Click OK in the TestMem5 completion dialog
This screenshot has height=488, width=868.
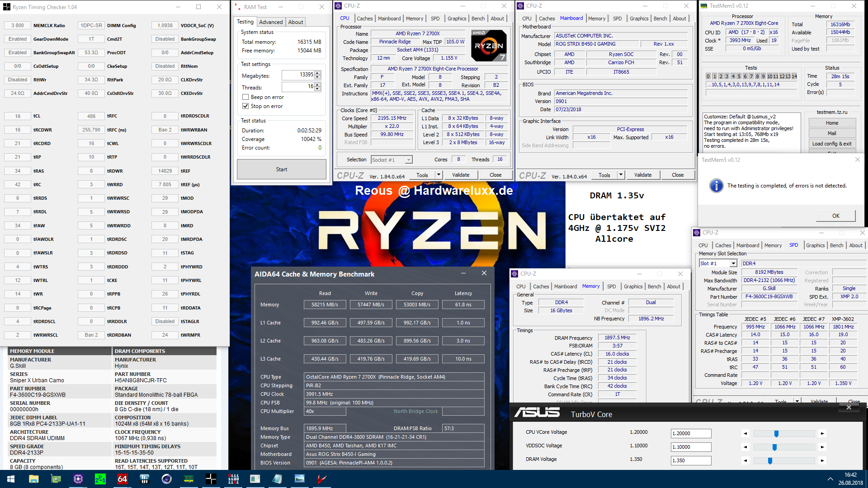click(835, 216)
